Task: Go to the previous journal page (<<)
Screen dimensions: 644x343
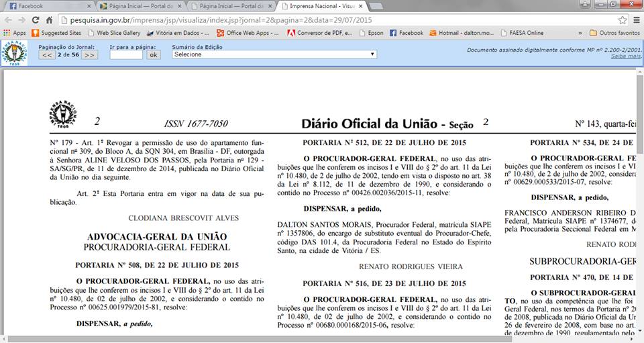Action: (x=46, y=55)
